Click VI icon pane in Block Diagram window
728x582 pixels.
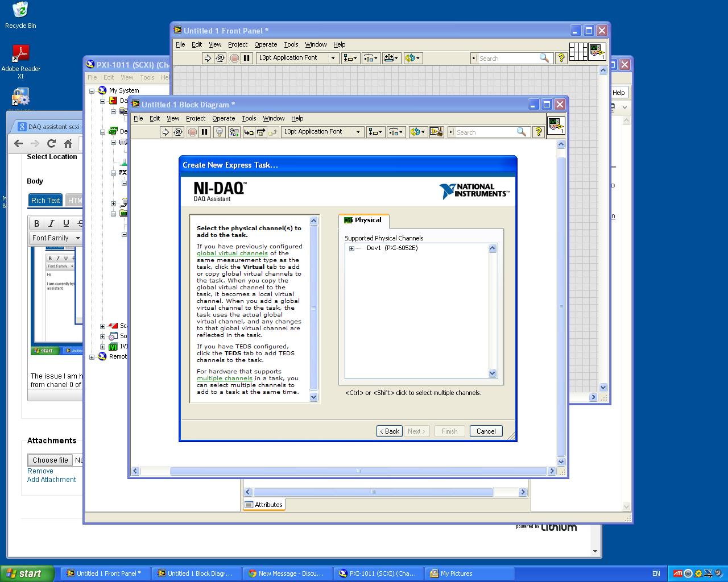(556, 126)
